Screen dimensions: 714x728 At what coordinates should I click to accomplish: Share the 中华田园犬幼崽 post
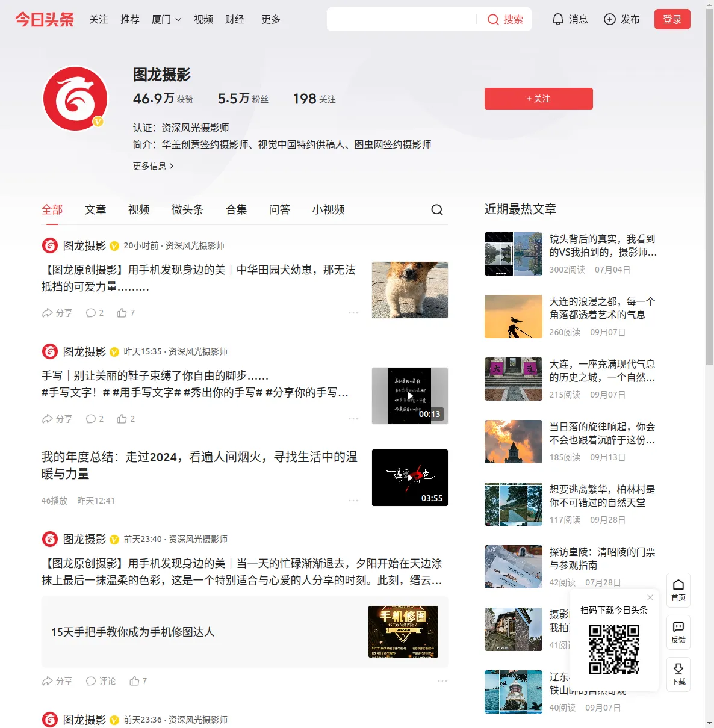coord(57,313)
